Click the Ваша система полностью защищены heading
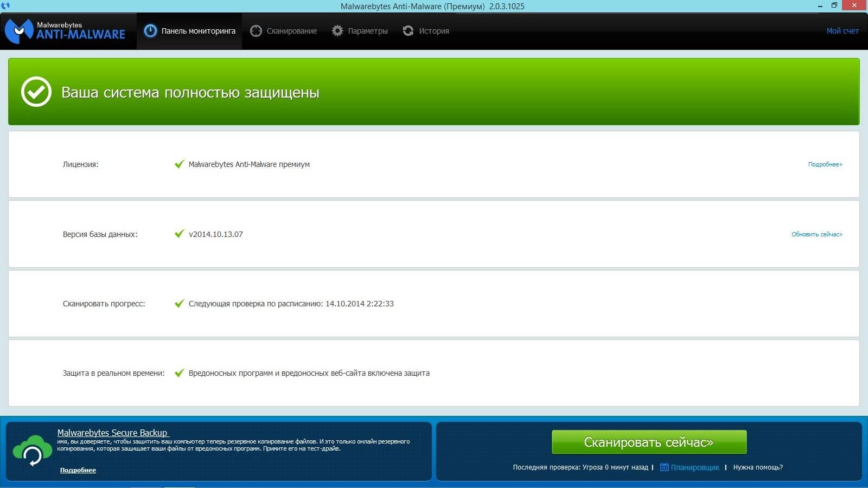 point(190,92)
